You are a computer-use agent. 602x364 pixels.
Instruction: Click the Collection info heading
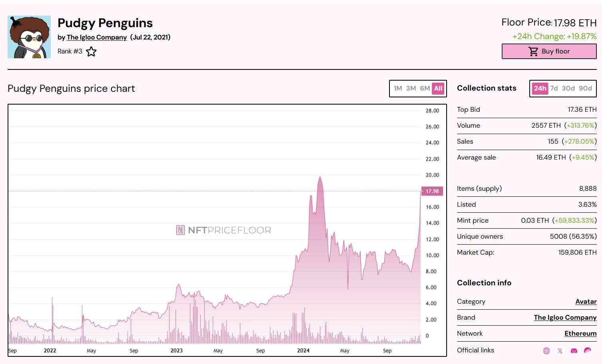point(484,283)
